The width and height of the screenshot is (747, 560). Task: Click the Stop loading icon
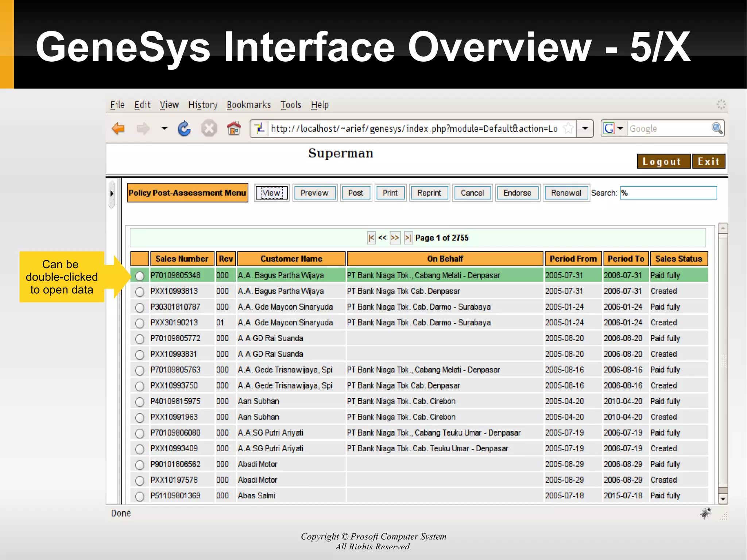[209, 129]
